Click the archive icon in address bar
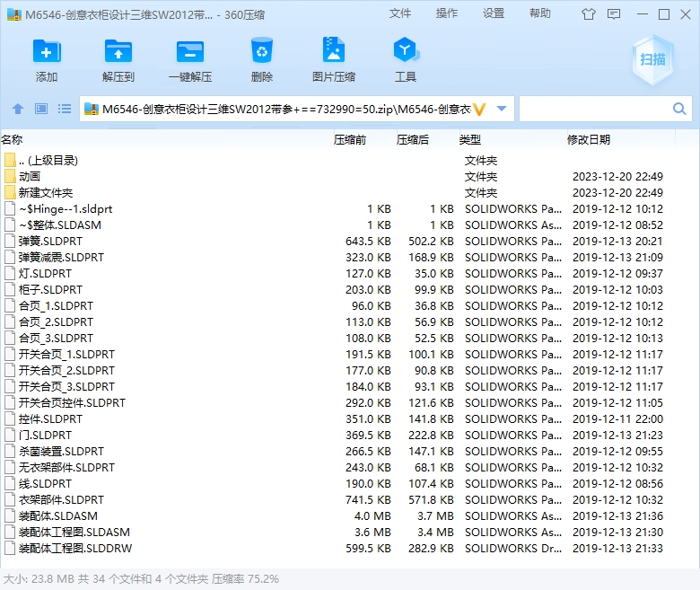Screen dimensions: 700x590 pyautogui.click(x=91, y=109)
